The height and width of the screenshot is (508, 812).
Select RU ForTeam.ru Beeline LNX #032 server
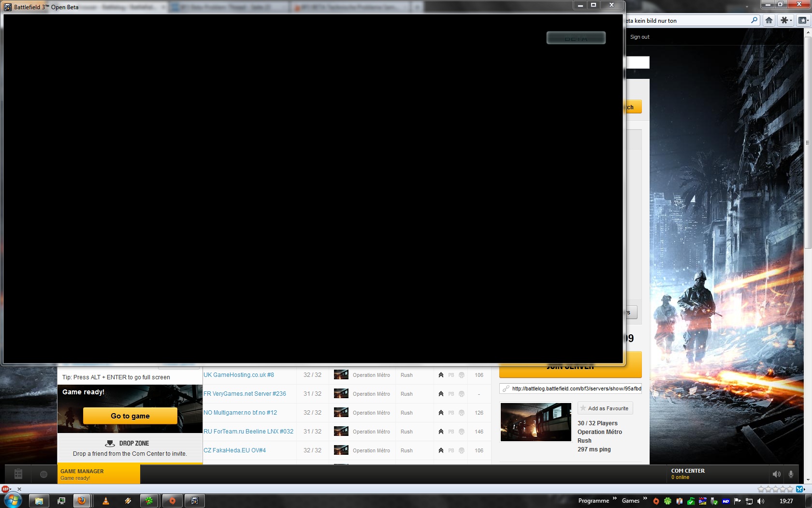[x=248, y=432]
